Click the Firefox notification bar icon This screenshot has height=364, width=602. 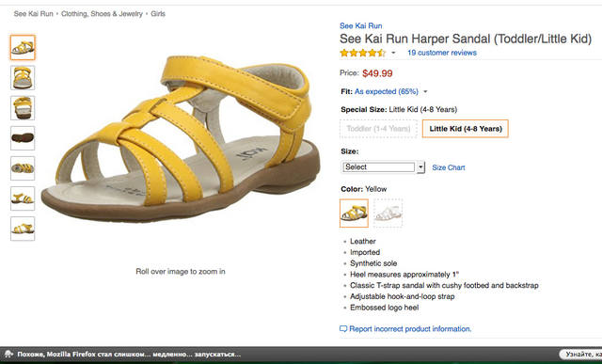(8, 354)
